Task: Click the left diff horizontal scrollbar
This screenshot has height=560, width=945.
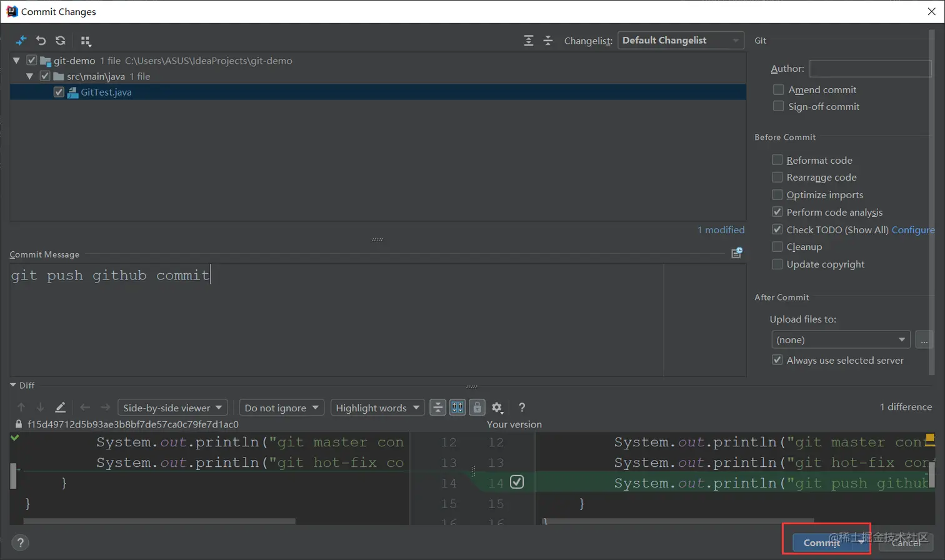Action: 159,521
